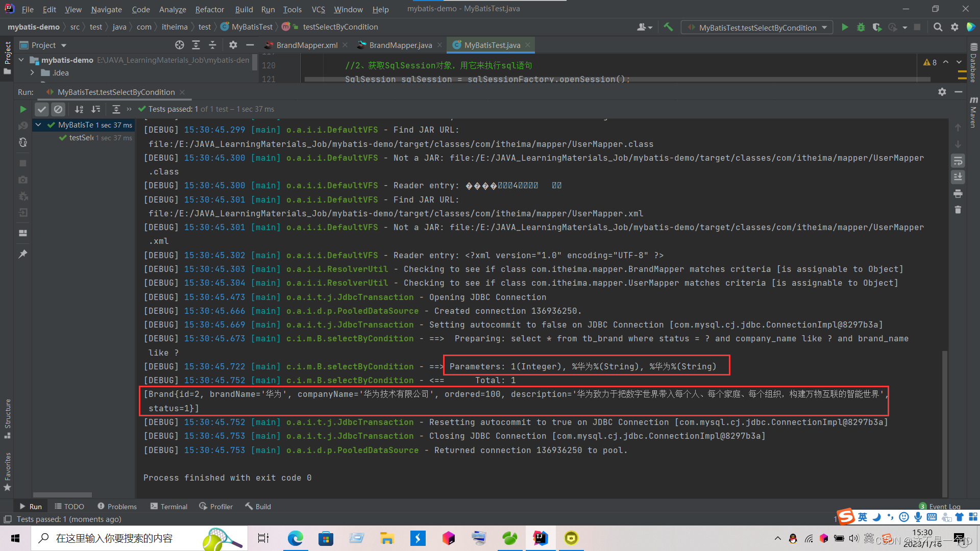Image resolution: width=980 pixels, height=551 pixels.
Task: Clear all console output with trash icon
Action: coord(958,210)
